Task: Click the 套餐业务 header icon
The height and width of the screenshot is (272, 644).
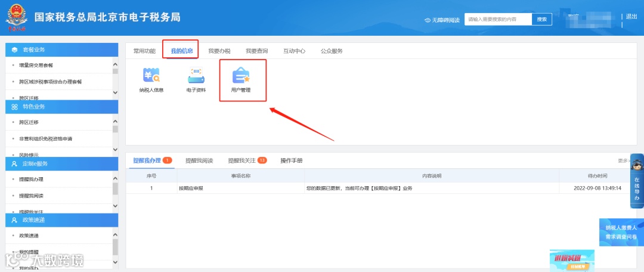Action: (15, 50)
